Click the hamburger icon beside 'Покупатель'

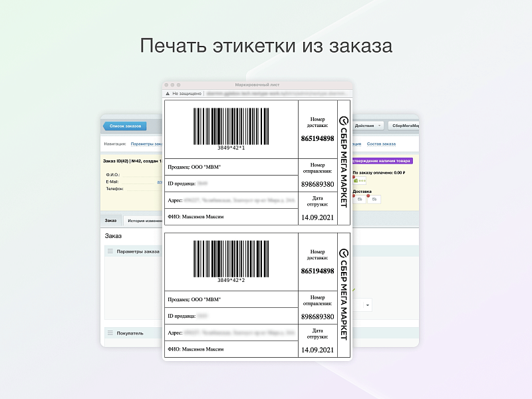pyautogui.click(x=111, y=332)
